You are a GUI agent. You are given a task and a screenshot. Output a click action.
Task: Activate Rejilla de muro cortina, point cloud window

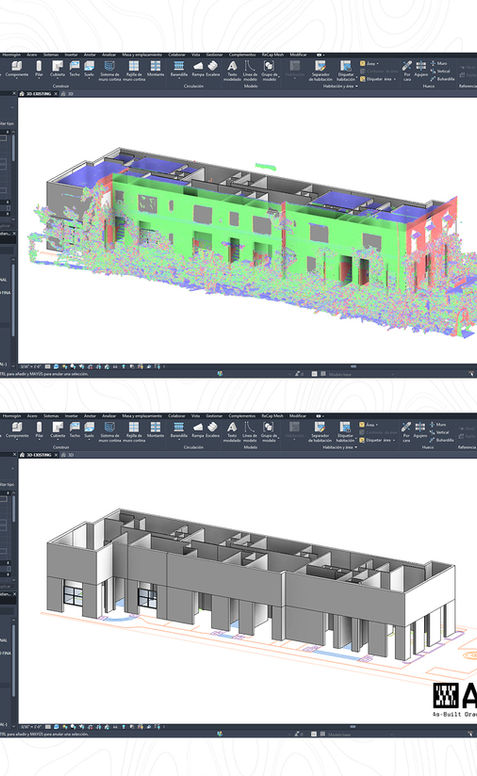click(x=134, y=71)
